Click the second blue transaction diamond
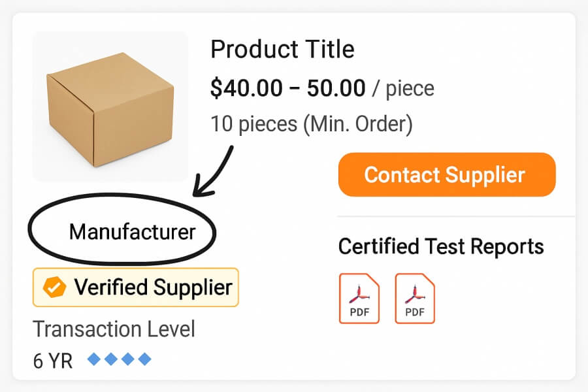This screenshot has height=392, width=588. pyautogui.click(x=111, y=359)
